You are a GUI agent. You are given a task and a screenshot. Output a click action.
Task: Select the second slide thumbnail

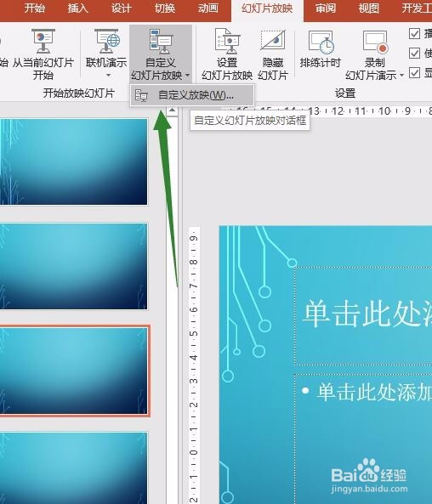pos(74,266)
